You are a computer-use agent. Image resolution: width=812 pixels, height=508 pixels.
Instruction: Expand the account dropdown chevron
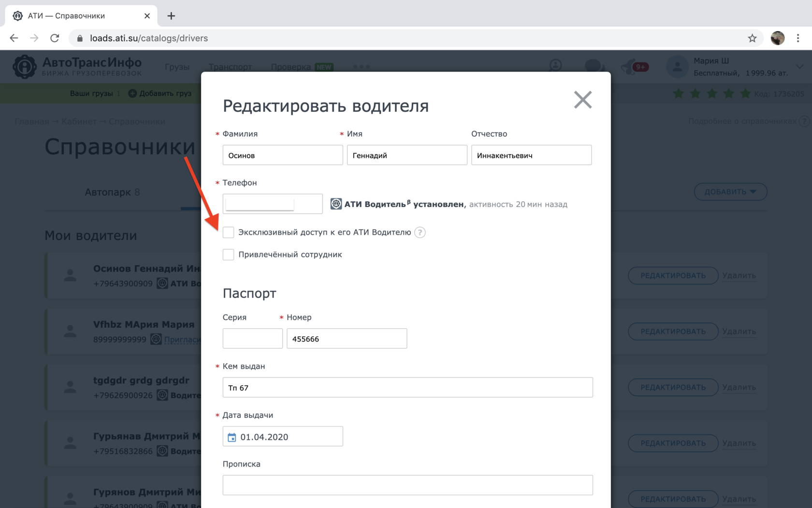799,67
